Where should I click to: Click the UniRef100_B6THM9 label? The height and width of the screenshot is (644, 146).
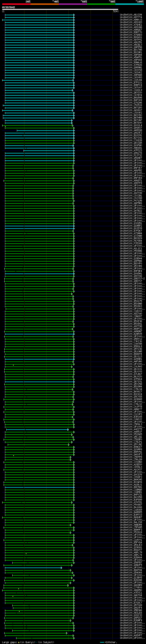131,118
